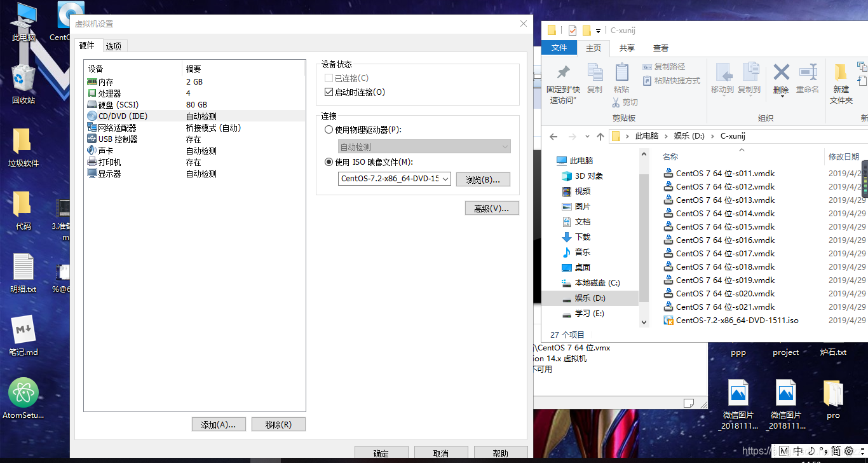The image size is (868, 463).
Task: Open 本地磁盘 (C:) in Explorer sidebar
Action: coord(590,283)
